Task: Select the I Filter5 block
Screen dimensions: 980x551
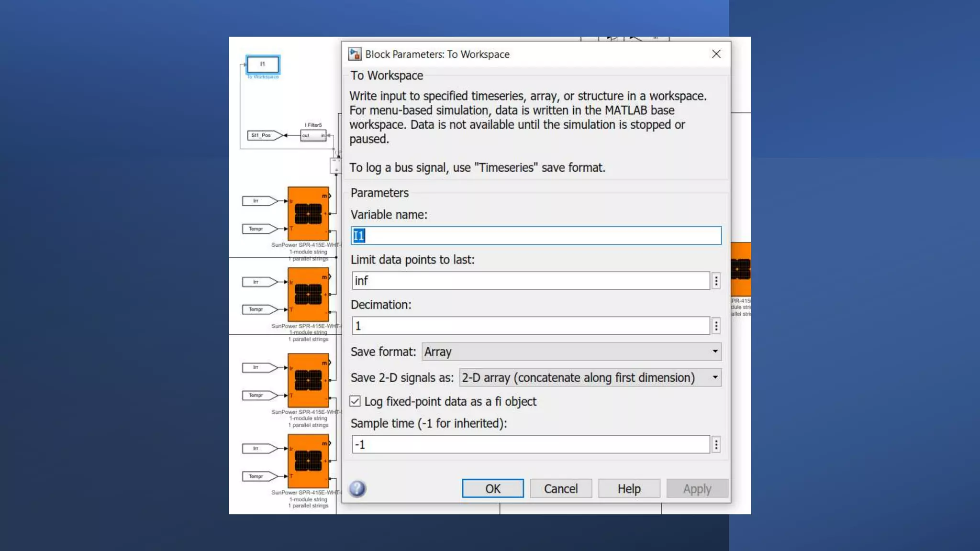Action: tap(313, 135)
